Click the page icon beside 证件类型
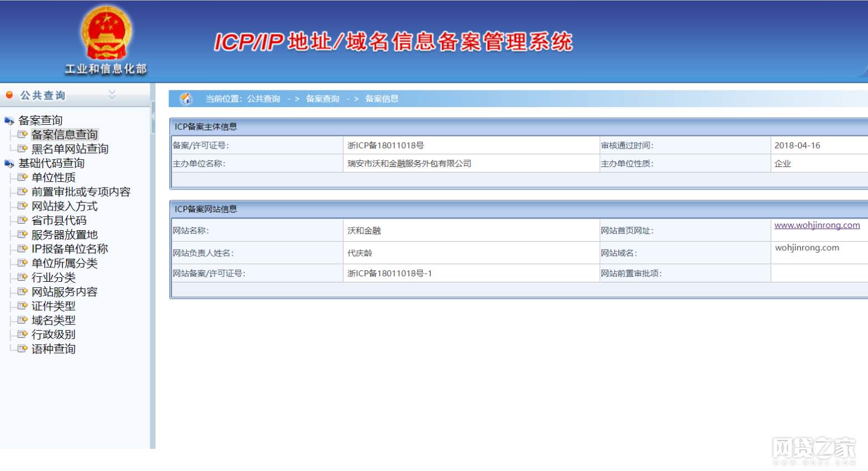 [22, 306]
